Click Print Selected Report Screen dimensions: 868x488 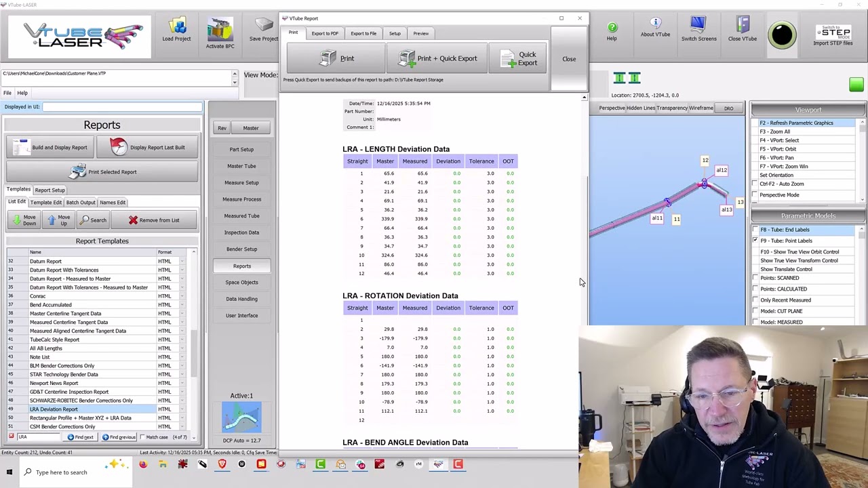[x=102, y=171]
